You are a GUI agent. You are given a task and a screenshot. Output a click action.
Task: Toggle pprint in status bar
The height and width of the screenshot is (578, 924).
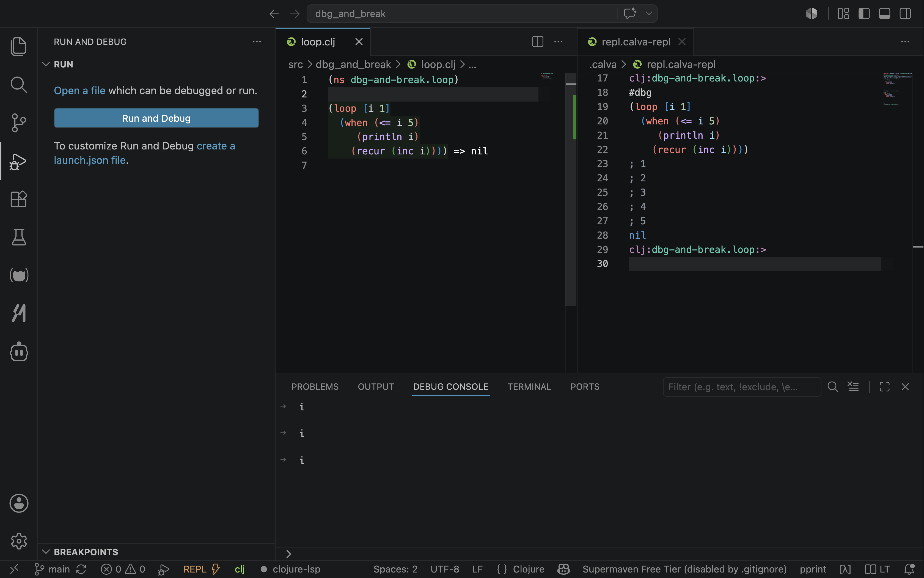click(x=813, y=569)
